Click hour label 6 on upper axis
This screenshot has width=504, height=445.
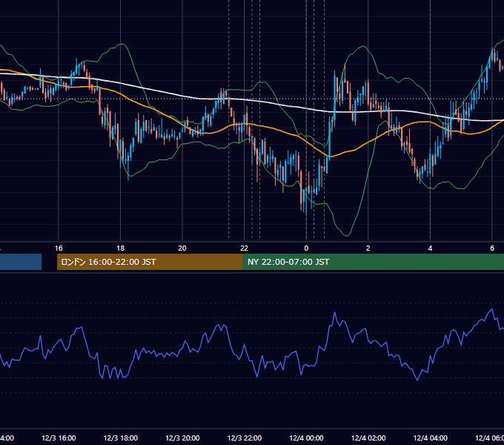[x=492, y=248]
